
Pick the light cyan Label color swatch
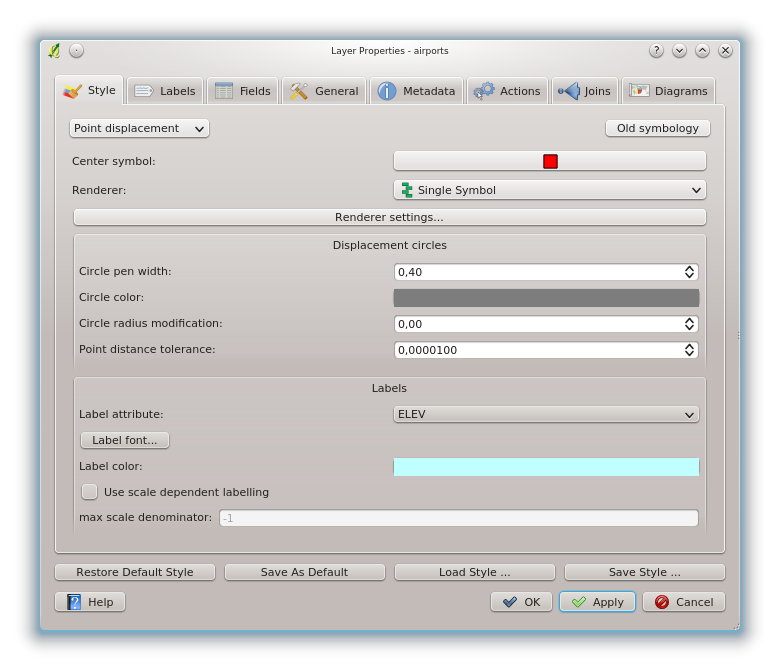tap(546, 467)
